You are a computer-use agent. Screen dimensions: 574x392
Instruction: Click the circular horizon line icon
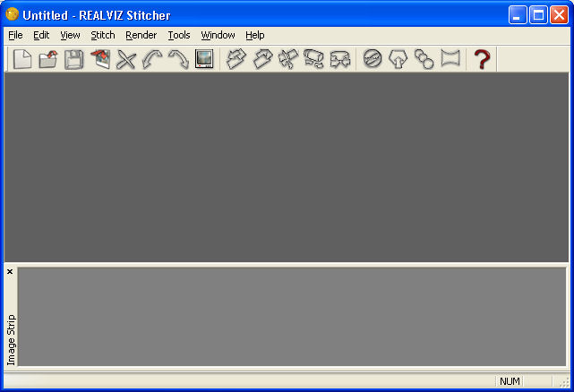373,58
